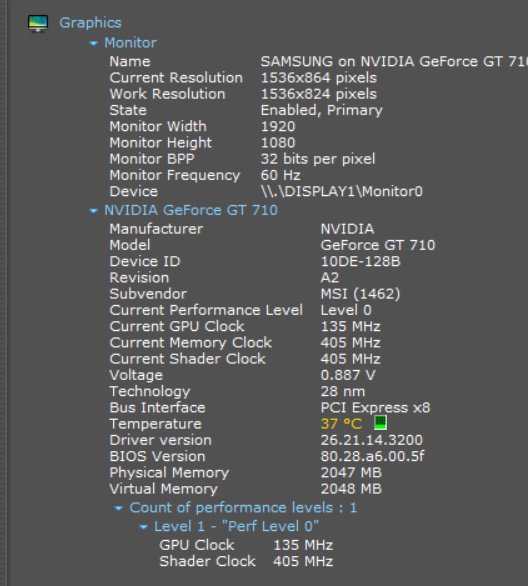Select the Bus Interface row
This screenshot has height=586, width=528.
270,407
